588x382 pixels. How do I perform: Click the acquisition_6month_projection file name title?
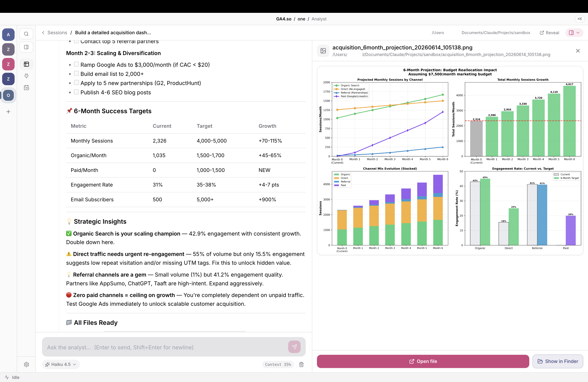(x=402, y=47)
